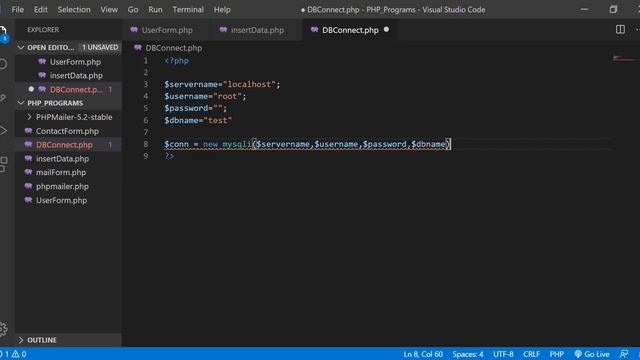
Task: Restore down the VS Code window
Action: tap(613, 9)
